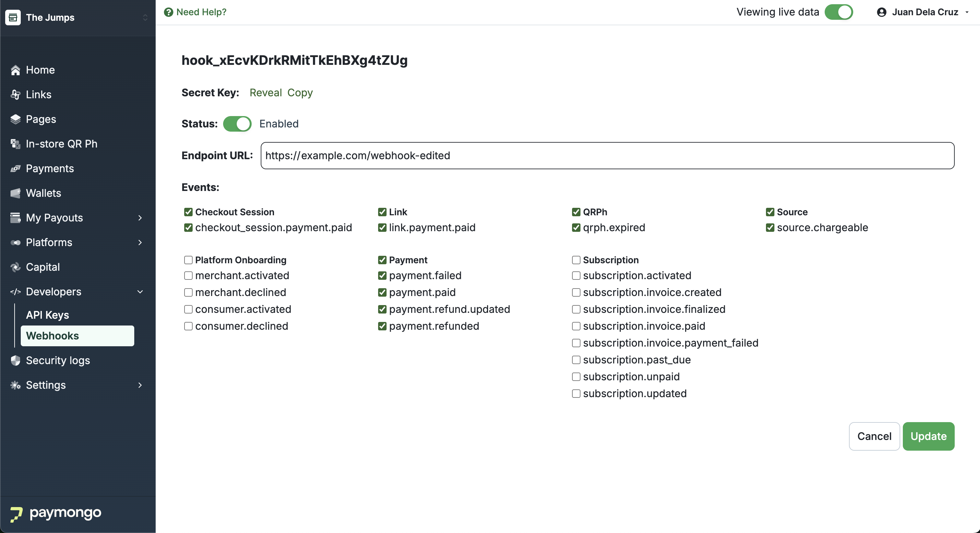
Task: Toggle the webhook Status switch
Action: pyautogui.click(x=237, y=124)
